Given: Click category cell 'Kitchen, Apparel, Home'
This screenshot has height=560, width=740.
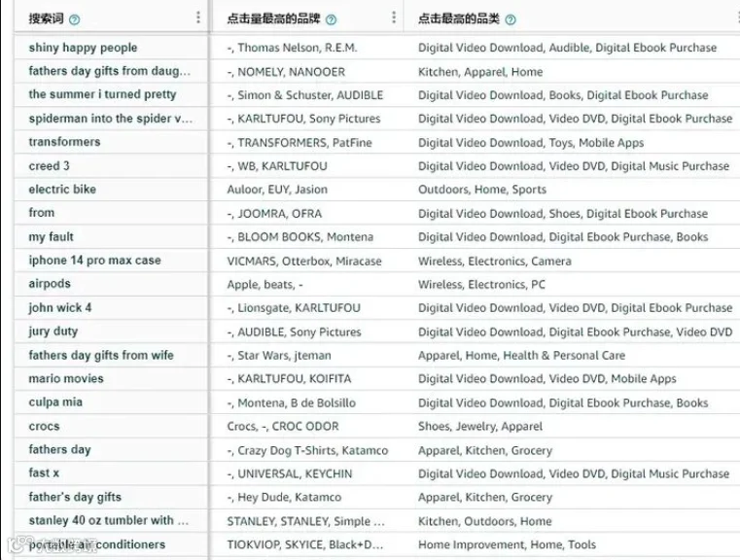Looking at the screenshot, I should coord(480,72).
